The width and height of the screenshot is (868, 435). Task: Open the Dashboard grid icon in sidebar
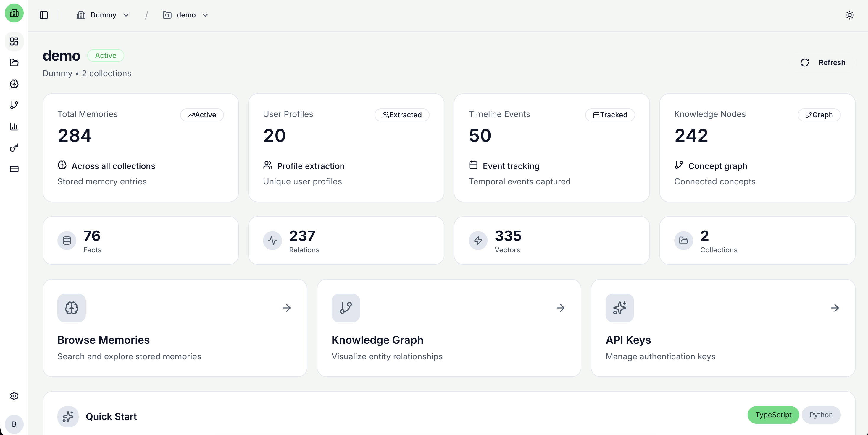click(14, 41)
